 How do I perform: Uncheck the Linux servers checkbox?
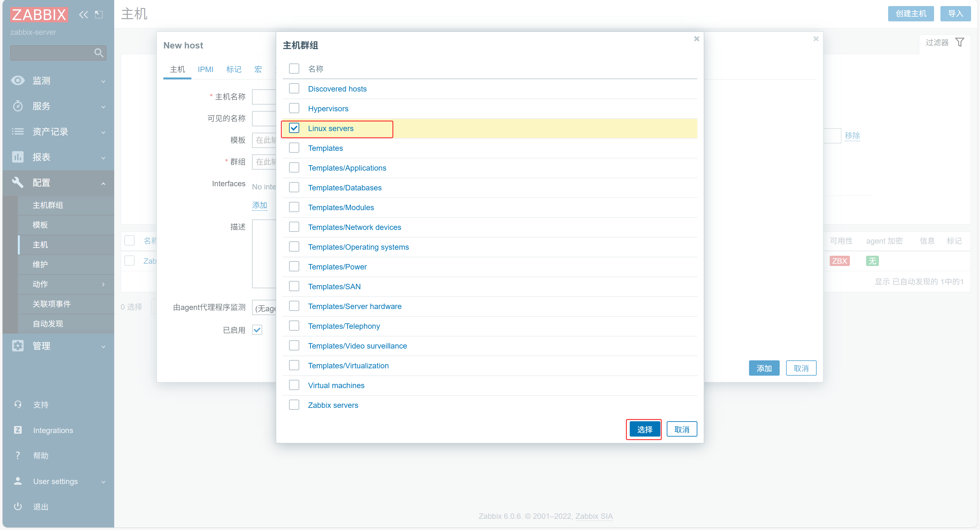[294, 128]
